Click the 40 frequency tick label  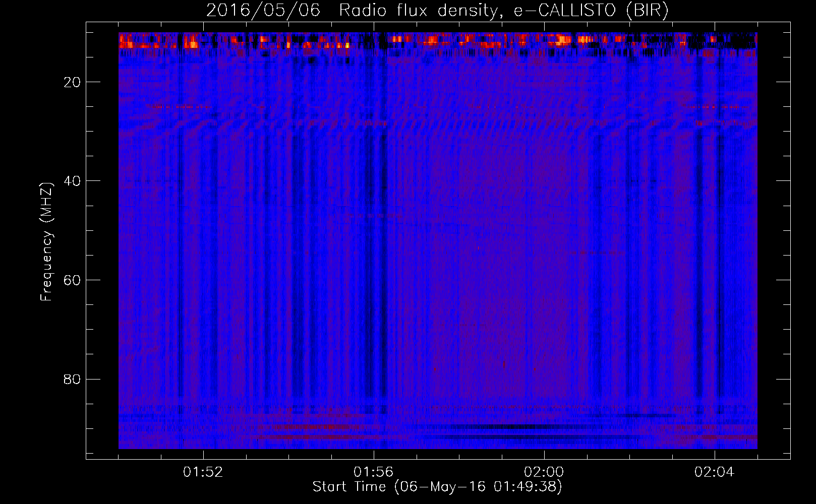(x=72, y=181)
